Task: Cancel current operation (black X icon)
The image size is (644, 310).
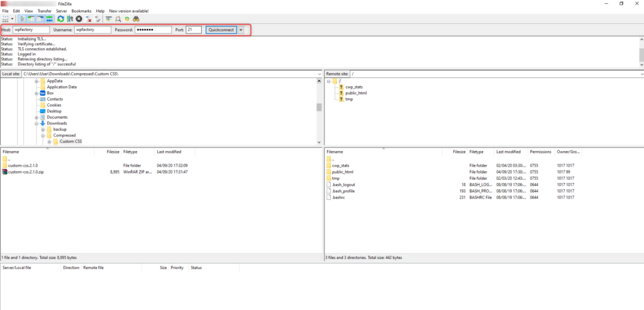Action: 79,19
